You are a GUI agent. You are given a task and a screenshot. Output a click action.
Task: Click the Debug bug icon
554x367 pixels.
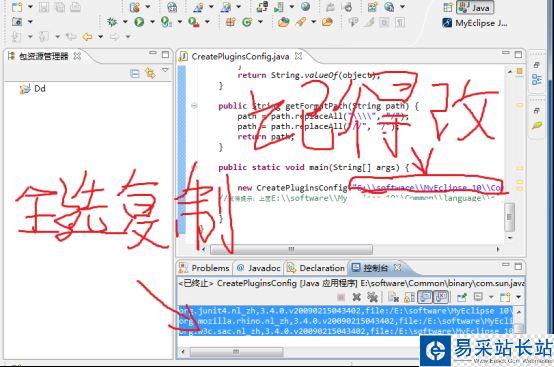pos(112,22)
